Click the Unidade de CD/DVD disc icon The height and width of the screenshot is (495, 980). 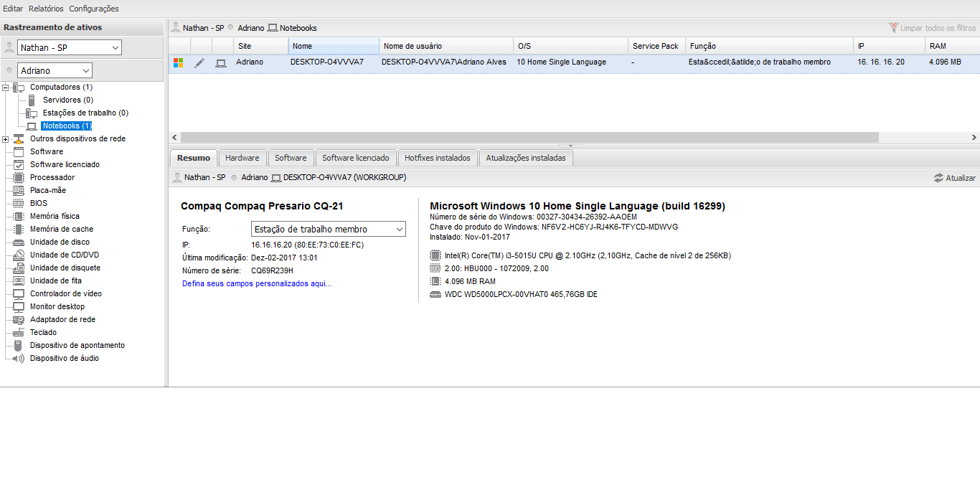pos(19,255)
